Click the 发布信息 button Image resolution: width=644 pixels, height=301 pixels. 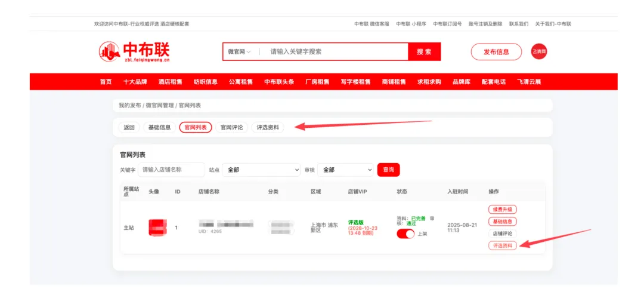[x=496, y=52]
